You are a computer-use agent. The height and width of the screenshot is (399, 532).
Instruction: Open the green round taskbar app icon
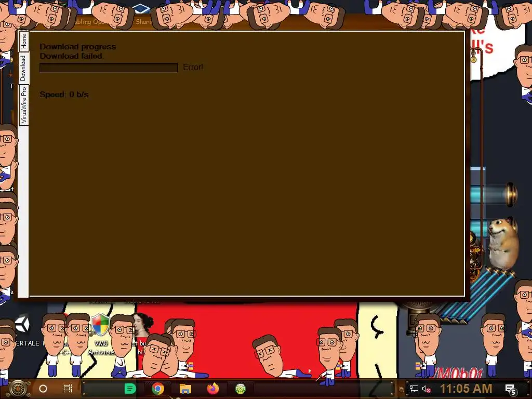coord(241,389)
